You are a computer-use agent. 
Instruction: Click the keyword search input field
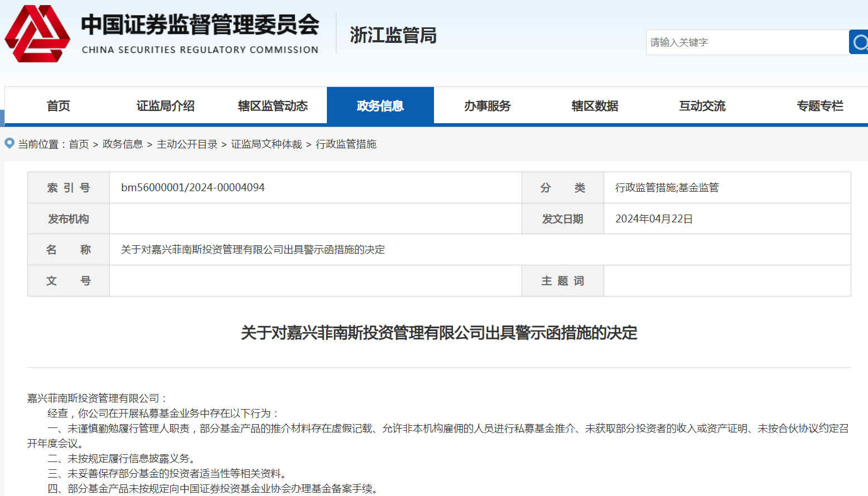[x=746, y=42]
